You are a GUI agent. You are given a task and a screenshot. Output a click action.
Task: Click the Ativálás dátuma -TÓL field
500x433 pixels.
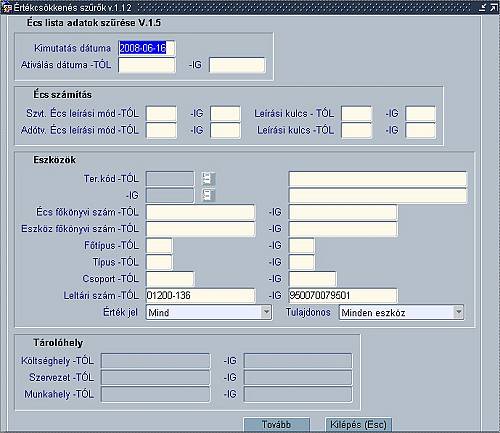click(147, 65)
